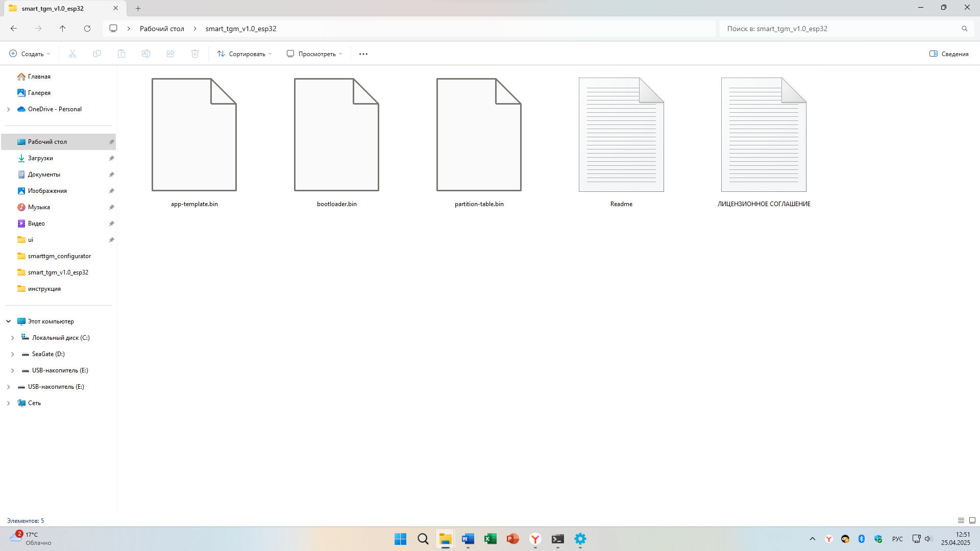Toggle the Сведения details pane
980x551 pixels.
949,54
